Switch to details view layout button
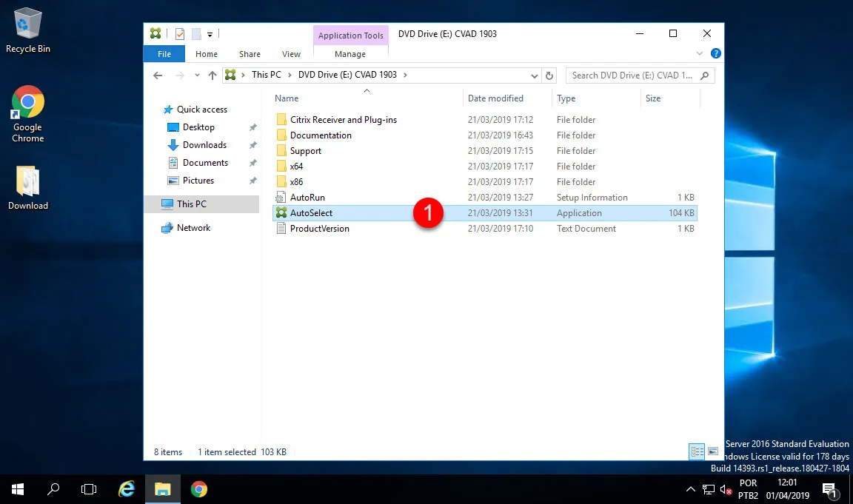Image resolution: width=853 pixels, height=504 pixels. coord(697,451)
